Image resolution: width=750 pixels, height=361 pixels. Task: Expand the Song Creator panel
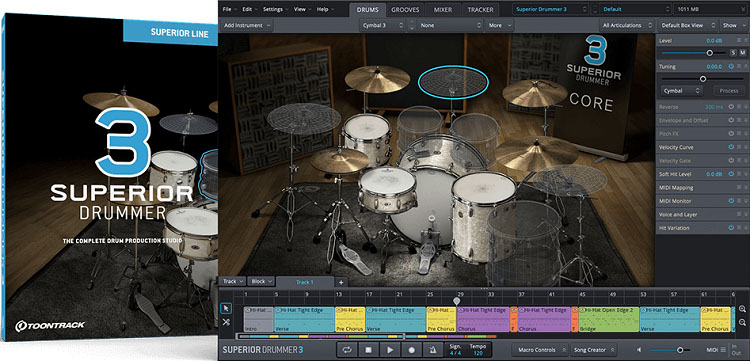[593, 350]
